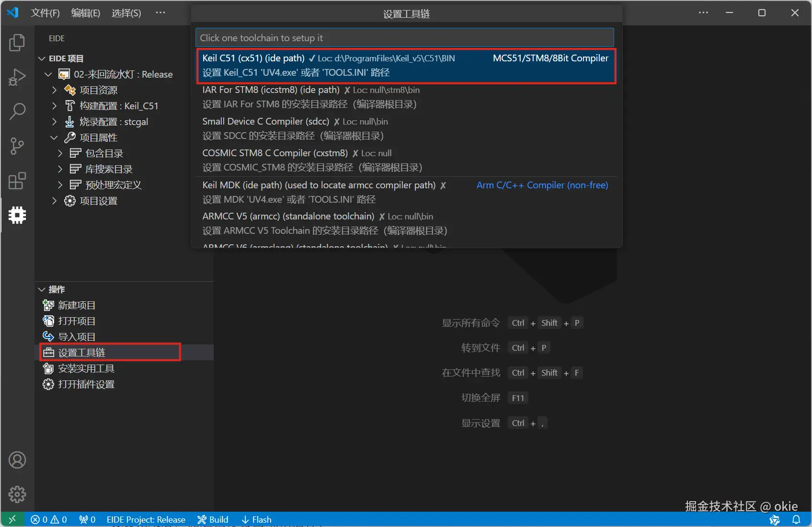Click the 安装实用工具 icon
Viewport: 812px width, 527px height.
(x=48, y=368)
